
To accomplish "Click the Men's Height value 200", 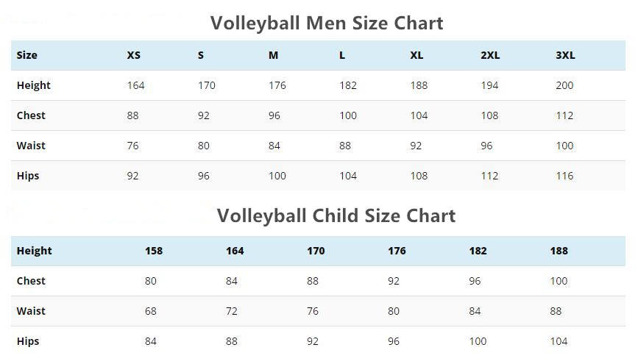I will pyautogui.click(x=564, y=85).
